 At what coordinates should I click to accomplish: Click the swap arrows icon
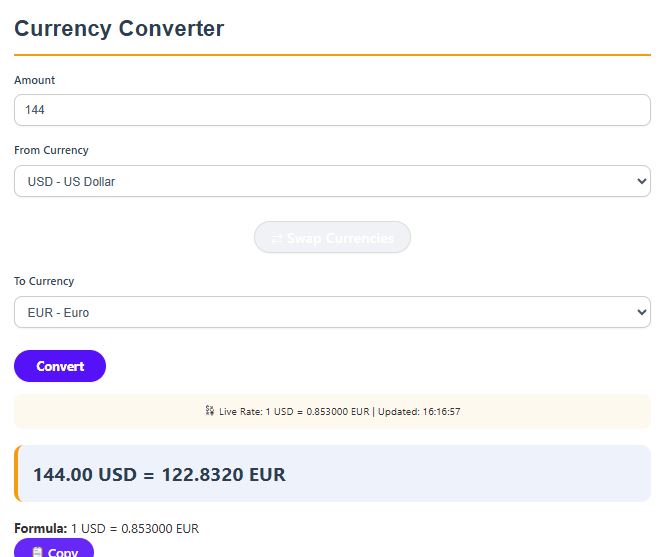277,238
